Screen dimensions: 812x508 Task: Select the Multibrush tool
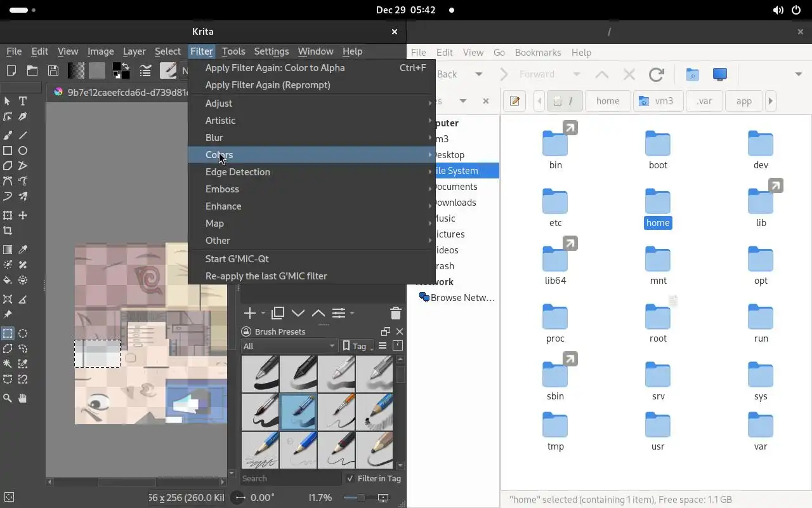click(x=23, y=196)
